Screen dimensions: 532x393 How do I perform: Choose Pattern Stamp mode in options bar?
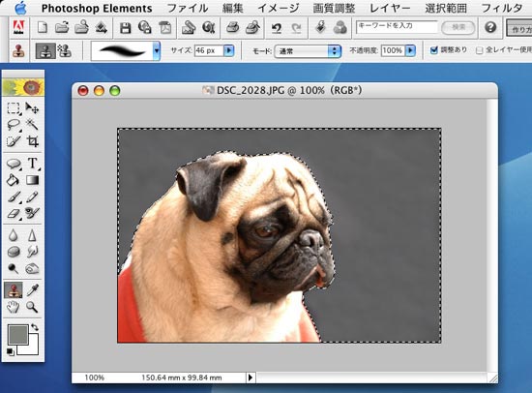click(x=64, y=51)
